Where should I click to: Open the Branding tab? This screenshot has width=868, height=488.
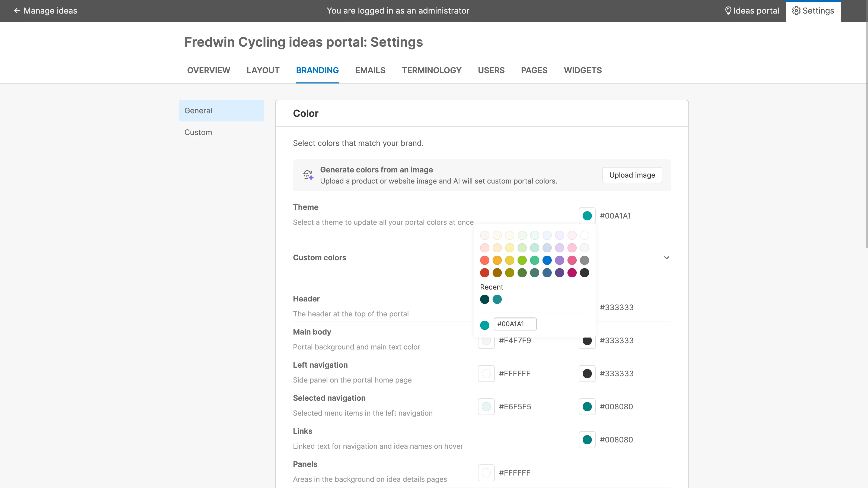(x=317, y=70)
